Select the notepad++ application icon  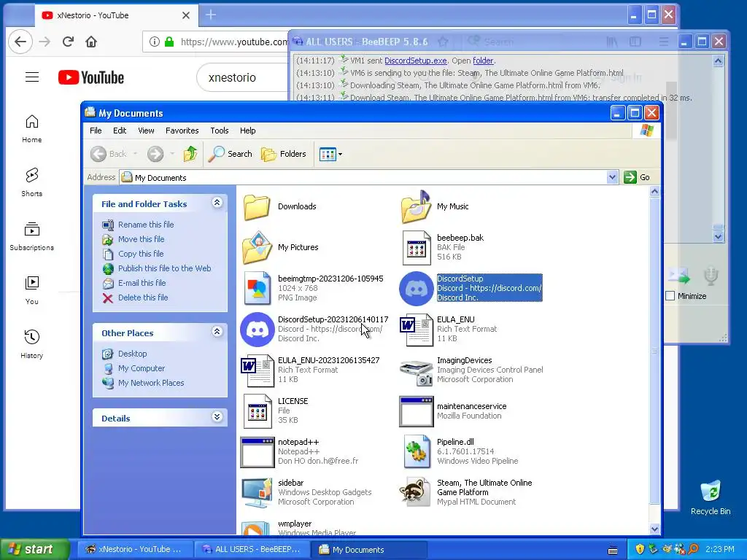click(x=258, y=452)
